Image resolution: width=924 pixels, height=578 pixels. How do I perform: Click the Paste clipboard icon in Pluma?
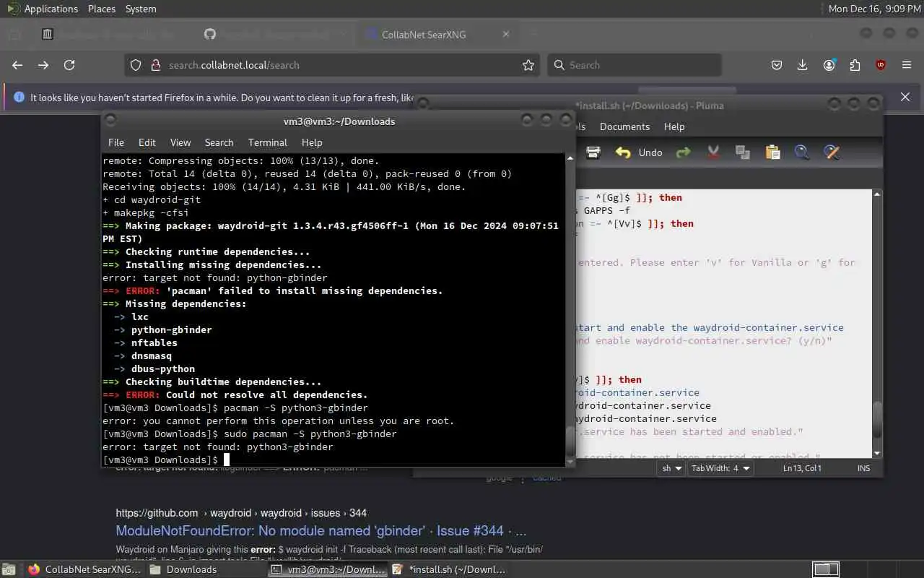[x=772, y=152]
